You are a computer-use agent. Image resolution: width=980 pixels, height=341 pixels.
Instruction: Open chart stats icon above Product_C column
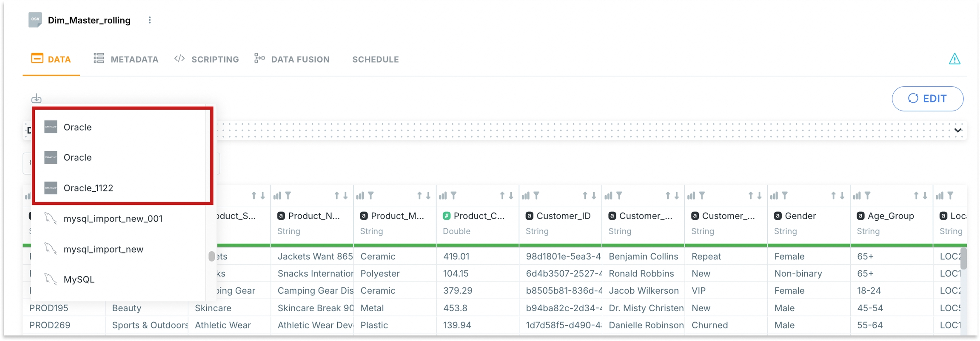click(443, 196)
